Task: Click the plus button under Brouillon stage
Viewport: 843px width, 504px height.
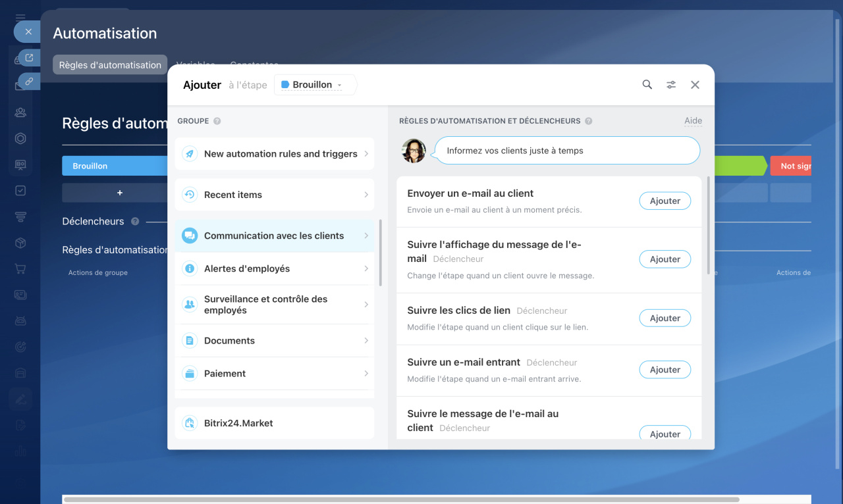Action: coord(120,193)
